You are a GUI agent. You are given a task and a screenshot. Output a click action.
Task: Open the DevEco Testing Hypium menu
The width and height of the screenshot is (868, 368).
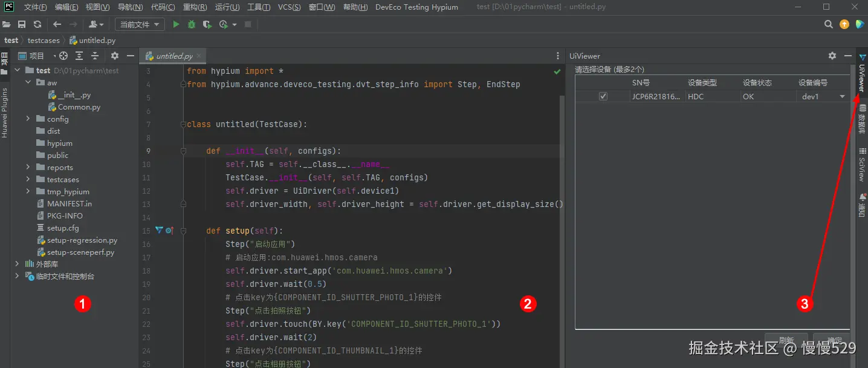(416, 7)
